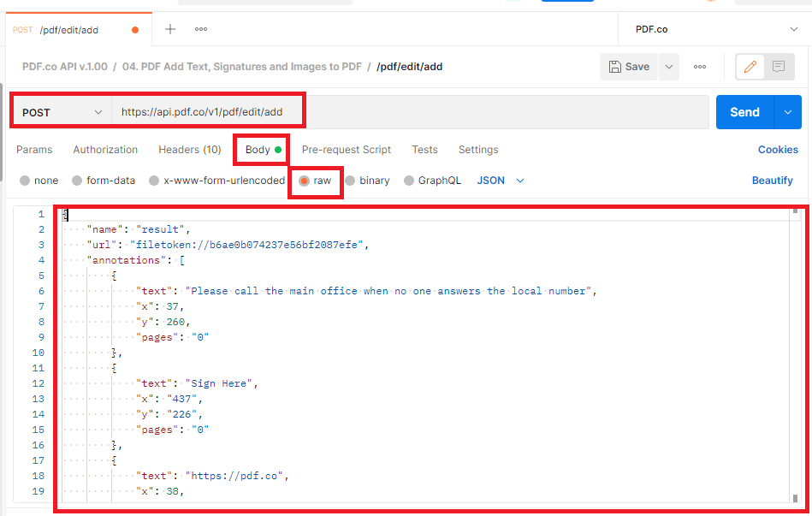This screenshot has width=812, height=516.
Task: Click the three-dots icon on the tab bar
Action: click(x=200, y=28)
